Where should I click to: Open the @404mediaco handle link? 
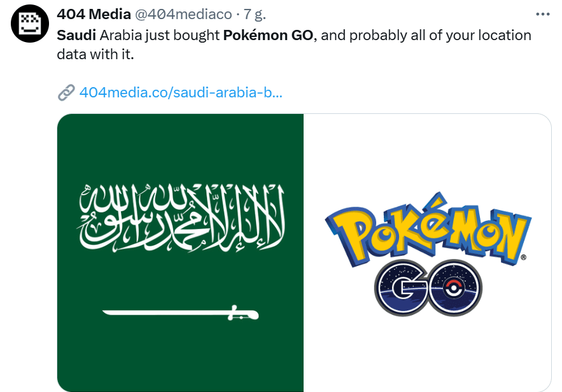[x=184, y=15]
